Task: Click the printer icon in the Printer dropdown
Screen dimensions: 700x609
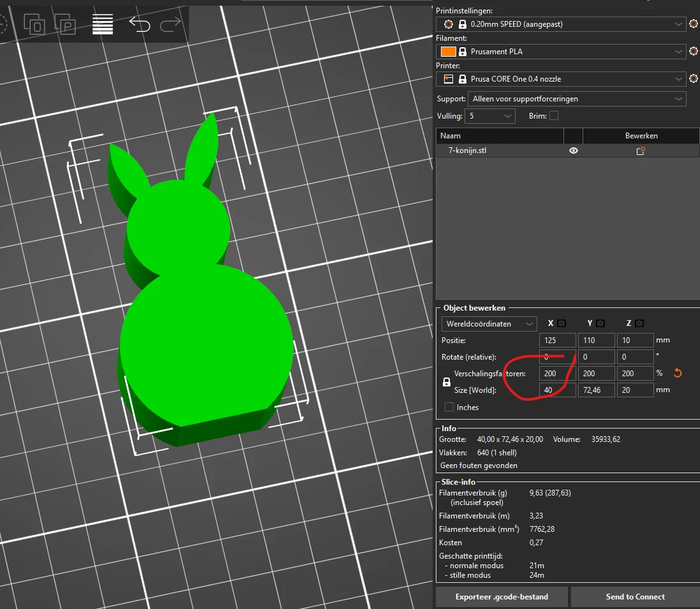Action: point(449,79)
